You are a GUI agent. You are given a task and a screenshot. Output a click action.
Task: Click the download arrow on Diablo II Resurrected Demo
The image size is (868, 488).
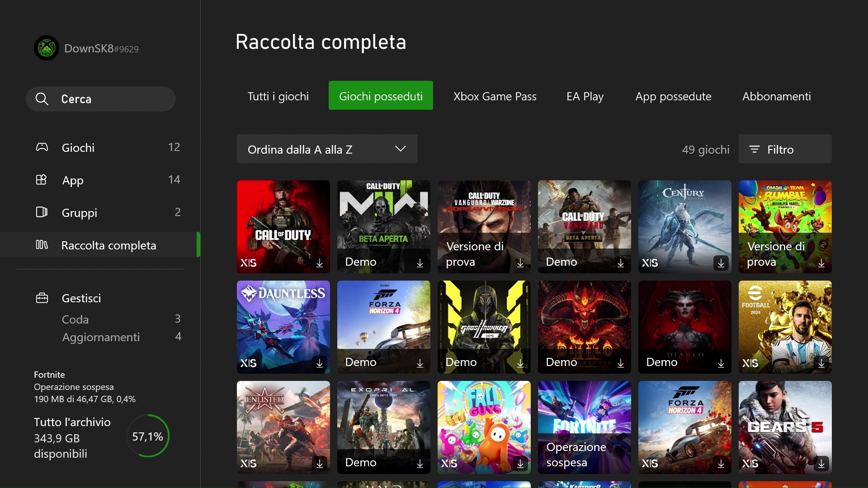point(621,363)
